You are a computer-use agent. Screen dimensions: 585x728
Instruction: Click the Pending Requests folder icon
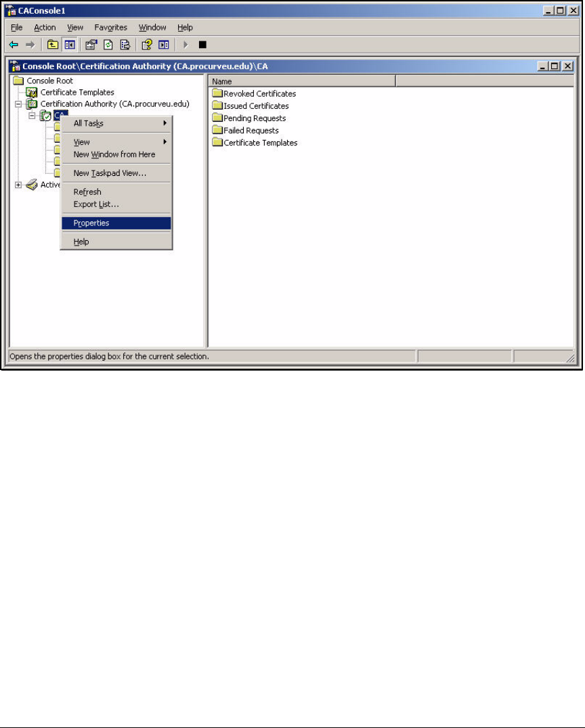tap(217, 118)
